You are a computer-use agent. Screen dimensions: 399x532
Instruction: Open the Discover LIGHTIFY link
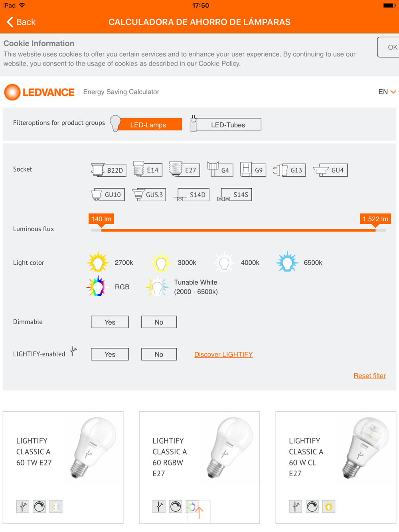tap(223, 355)
